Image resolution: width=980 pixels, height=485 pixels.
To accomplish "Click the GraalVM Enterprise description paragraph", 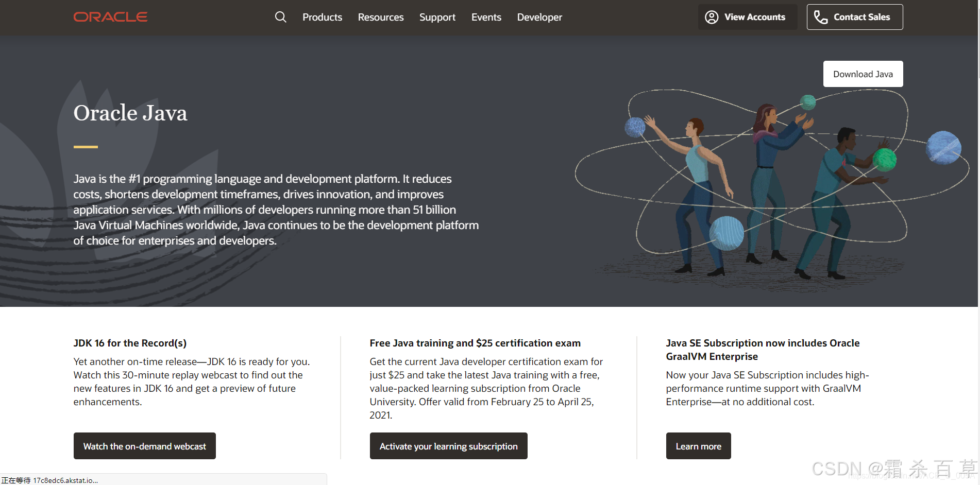I will [767, 388].
